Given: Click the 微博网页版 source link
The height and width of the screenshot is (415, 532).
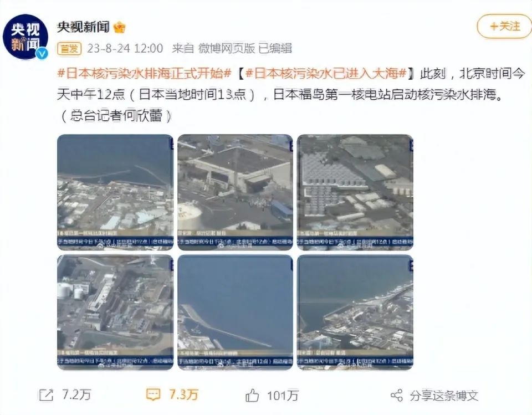Looking at the screenshot, I should (x=226, y=49).
